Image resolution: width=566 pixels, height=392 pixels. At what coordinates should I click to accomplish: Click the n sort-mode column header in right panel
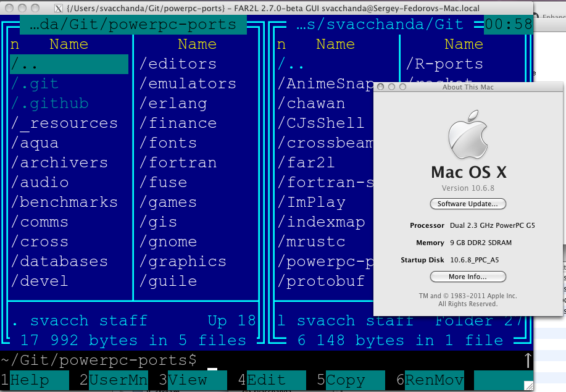coord(281,44)
